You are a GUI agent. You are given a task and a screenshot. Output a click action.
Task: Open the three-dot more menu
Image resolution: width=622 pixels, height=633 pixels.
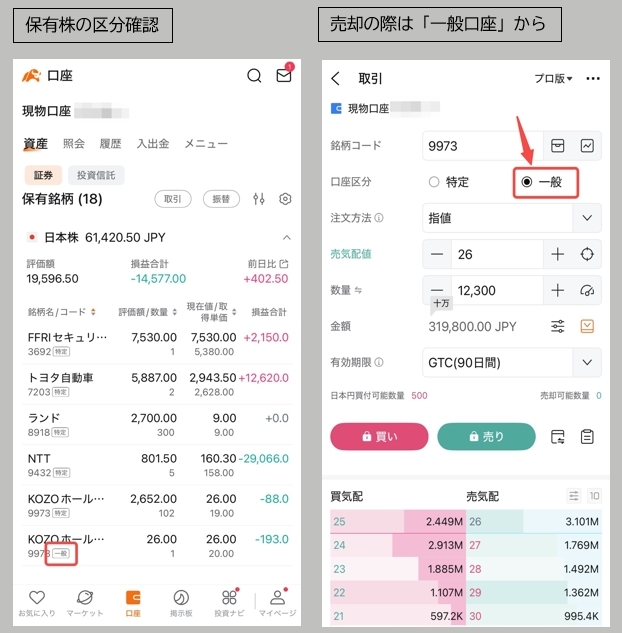click(x=593, y=79)
